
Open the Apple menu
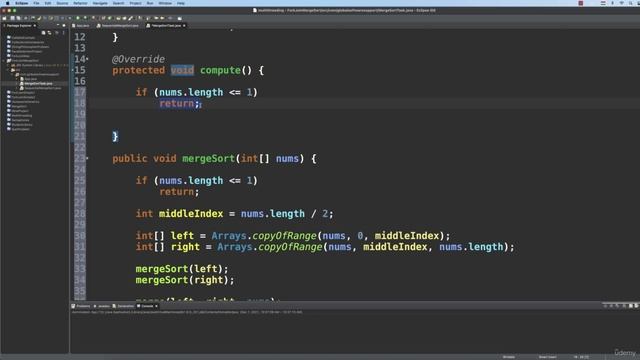(x=7, y=3)
